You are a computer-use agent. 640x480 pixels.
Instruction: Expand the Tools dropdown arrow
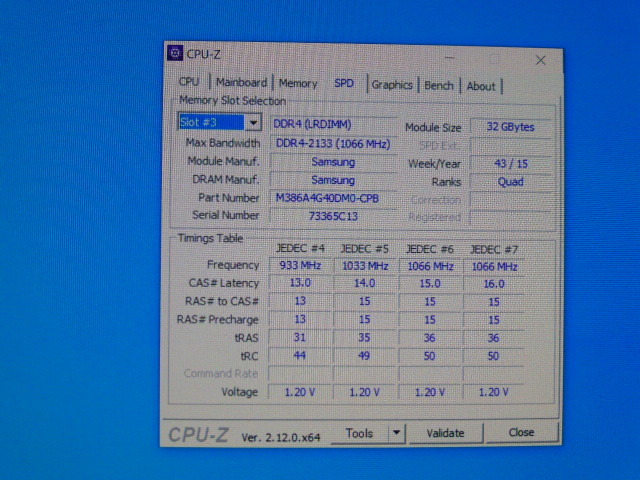click(x=396, y=433)
